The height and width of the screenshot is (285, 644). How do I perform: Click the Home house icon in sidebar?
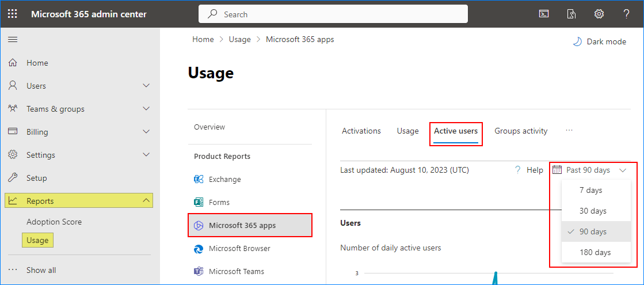tap(13, 63)
